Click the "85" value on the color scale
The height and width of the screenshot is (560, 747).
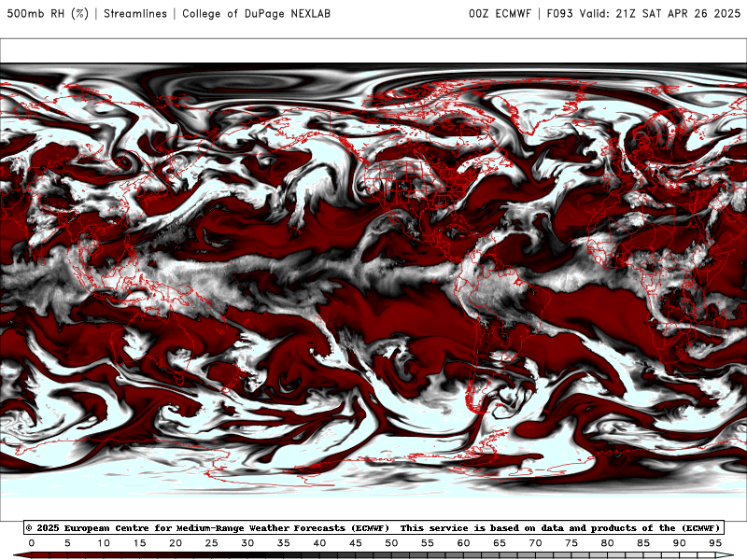[x=643, y=543]
